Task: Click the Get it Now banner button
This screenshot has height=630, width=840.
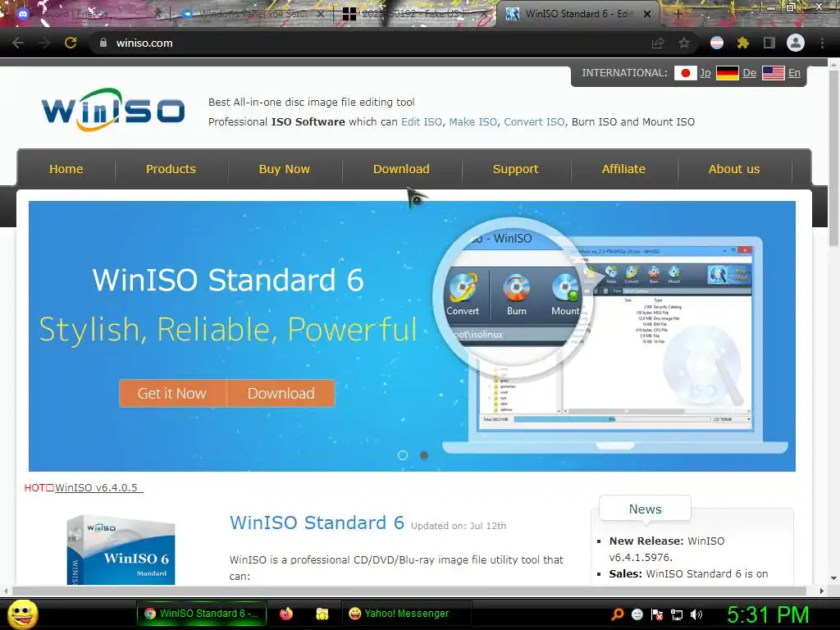Action: coord(172,393)
